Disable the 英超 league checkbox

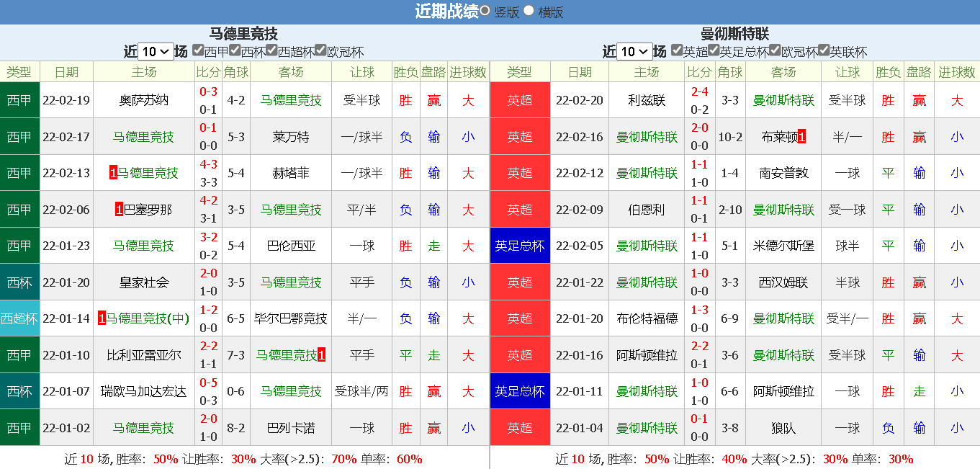[x=677, y=50]
